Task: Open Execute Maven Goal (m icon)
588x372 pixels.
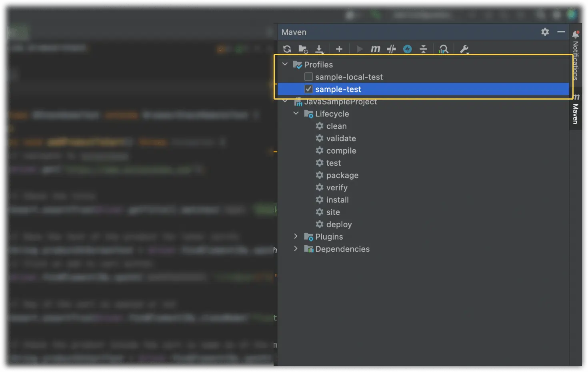Action: pyautogui.click(x=375, y=49)
